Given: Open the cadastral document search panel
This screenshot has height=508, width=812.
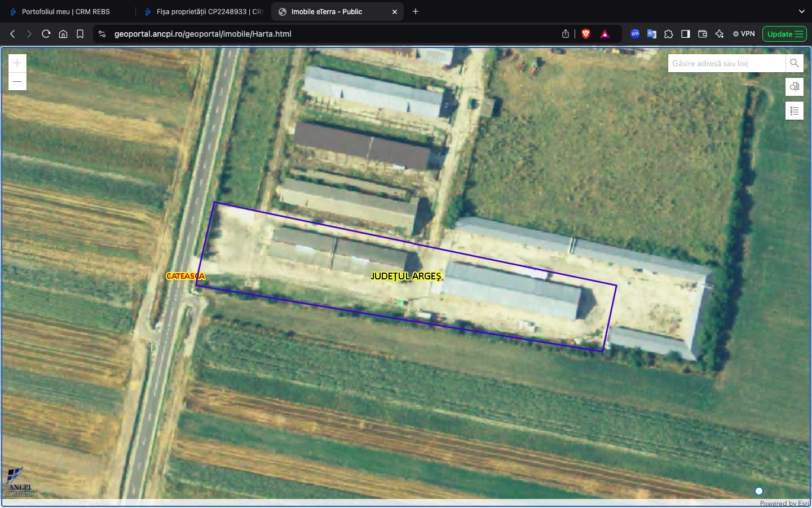Looking at the screenshot, I should pos(795,87).
